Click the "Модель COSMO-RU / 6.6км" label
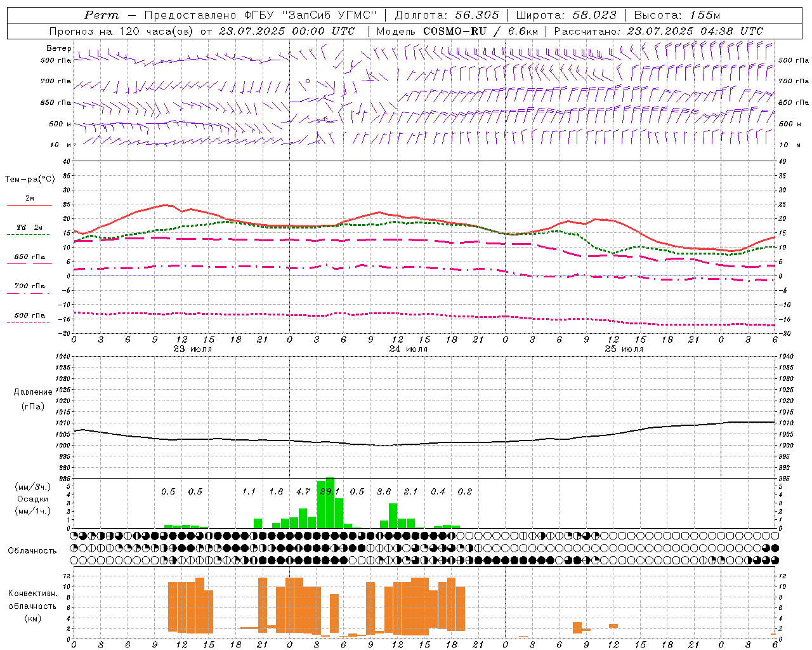This screenshot has height=650, width=812. pos(457,31)
